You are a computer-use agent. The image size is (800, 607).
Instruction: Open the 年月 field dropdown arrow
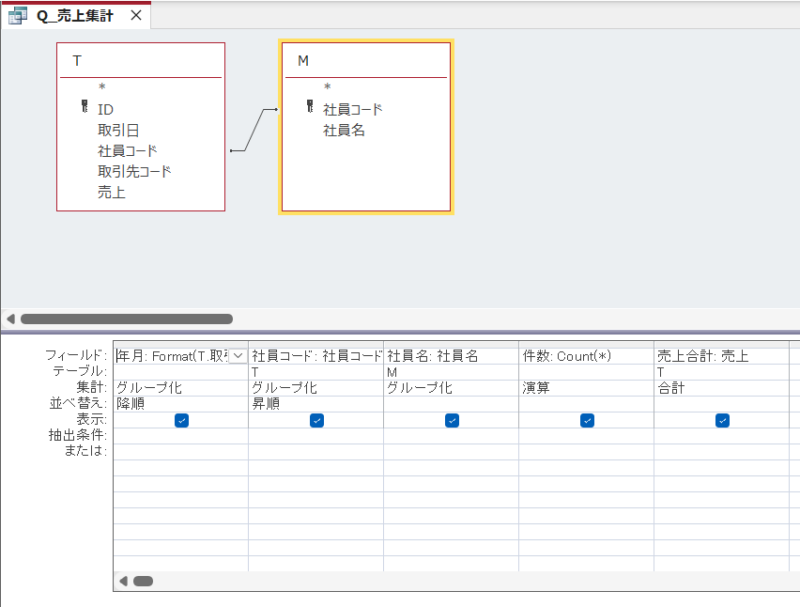(238, 356)
